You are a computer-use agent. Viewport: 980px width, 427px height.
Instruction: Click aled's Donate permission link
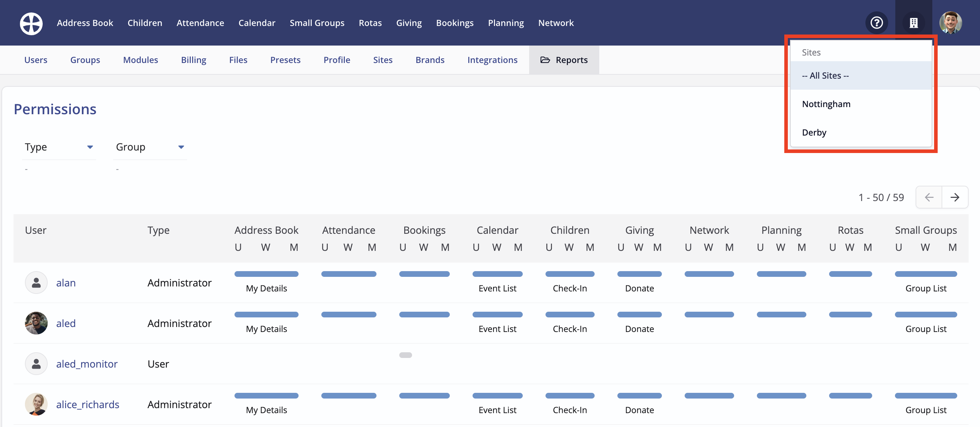pyautogui.click(x=639, y=329)
